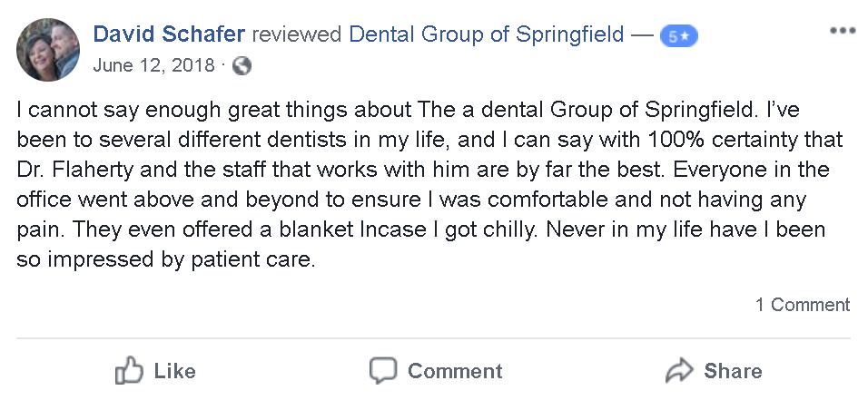
Task: Click the last line "so impressed by patient care"
Action: (165, 259)
